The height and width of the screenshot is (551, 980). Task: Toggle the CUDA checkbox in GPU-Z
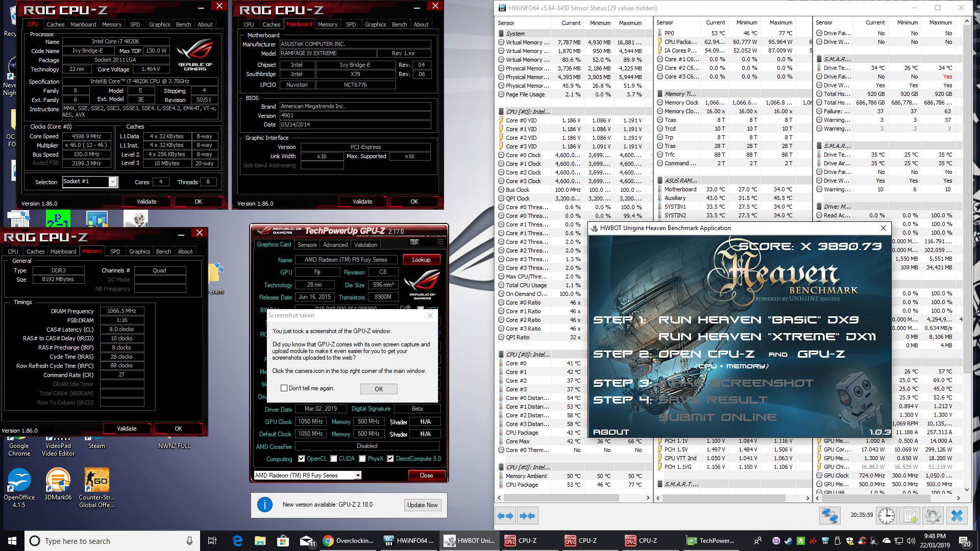pyautogui.click(x=334, y=459)
